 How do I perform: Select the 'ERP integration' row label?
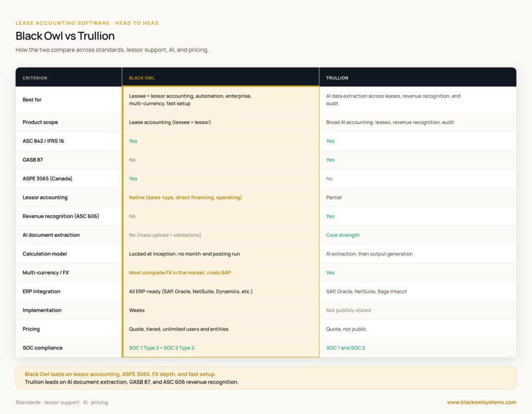pos(42,291)
